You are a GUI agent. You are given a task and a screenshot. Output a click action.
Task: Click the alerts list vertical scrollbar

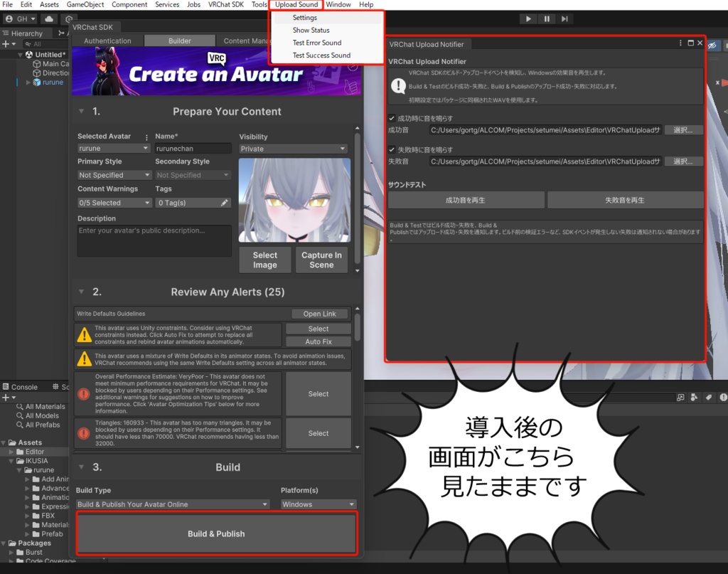357,327
